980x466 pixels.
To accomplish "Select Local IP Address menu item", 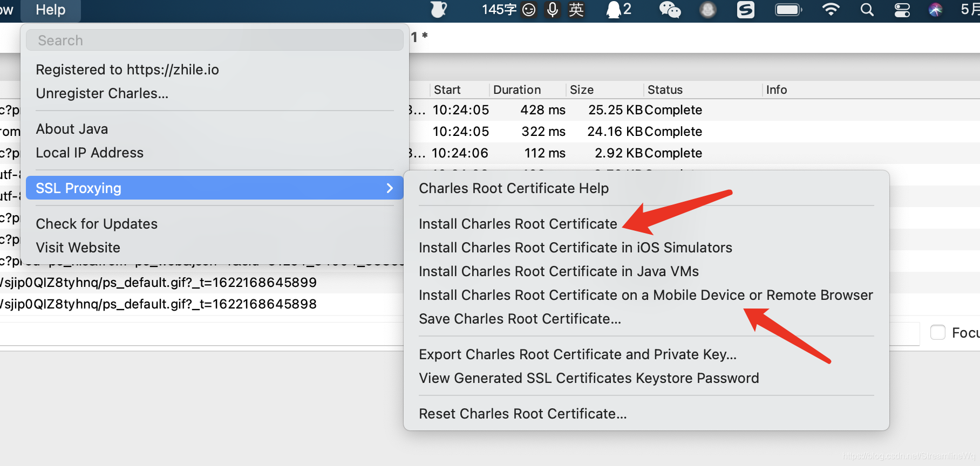I will pos(90,153).
